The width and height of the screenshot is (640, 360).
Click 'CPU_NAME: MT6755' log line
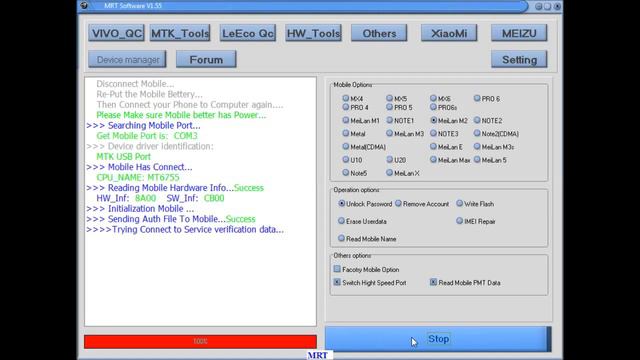coord(138,177)
